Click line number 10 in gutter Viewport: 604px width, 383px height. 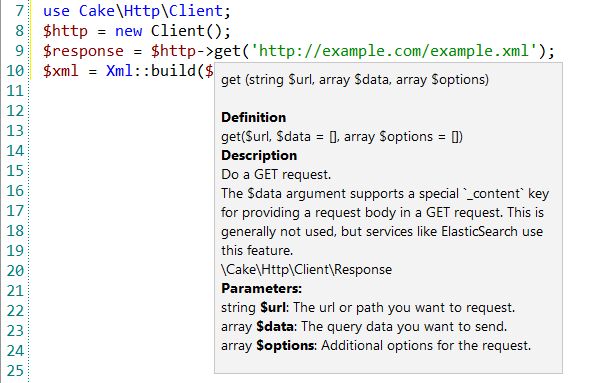pos(15,71)
